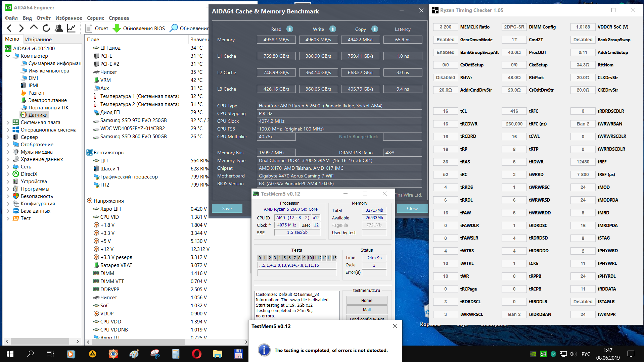Viewport: 644px width, 362px height.
Task: Click the AIDA64 Up level arrow
Action: coord(34,28)
